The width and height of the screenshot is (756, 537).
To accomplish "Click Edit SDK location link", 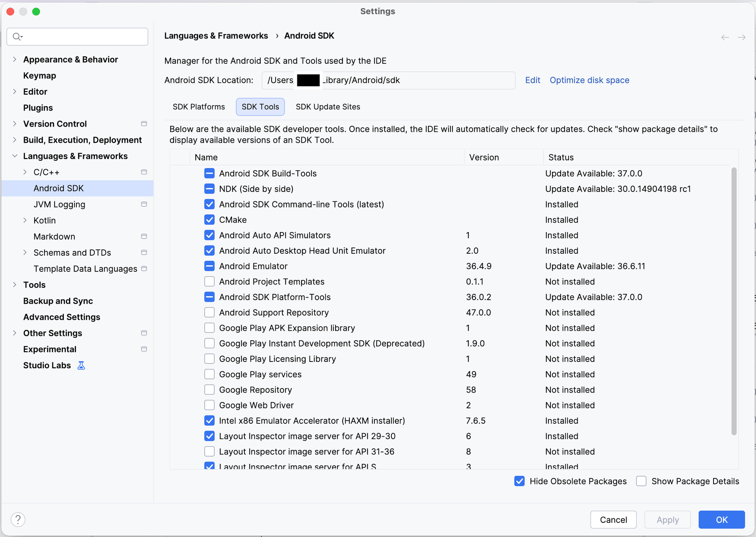I will click(x=533, y=80).
